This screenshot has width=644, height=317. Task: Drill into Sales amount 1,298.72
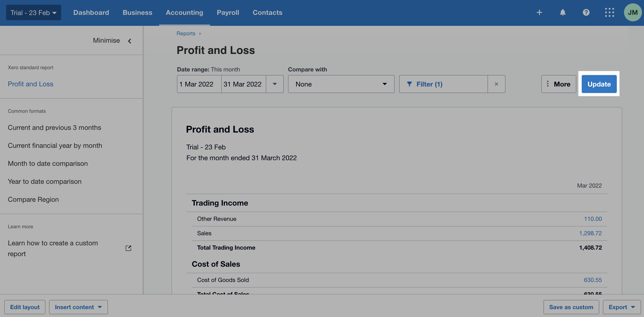tap(590, 233)
